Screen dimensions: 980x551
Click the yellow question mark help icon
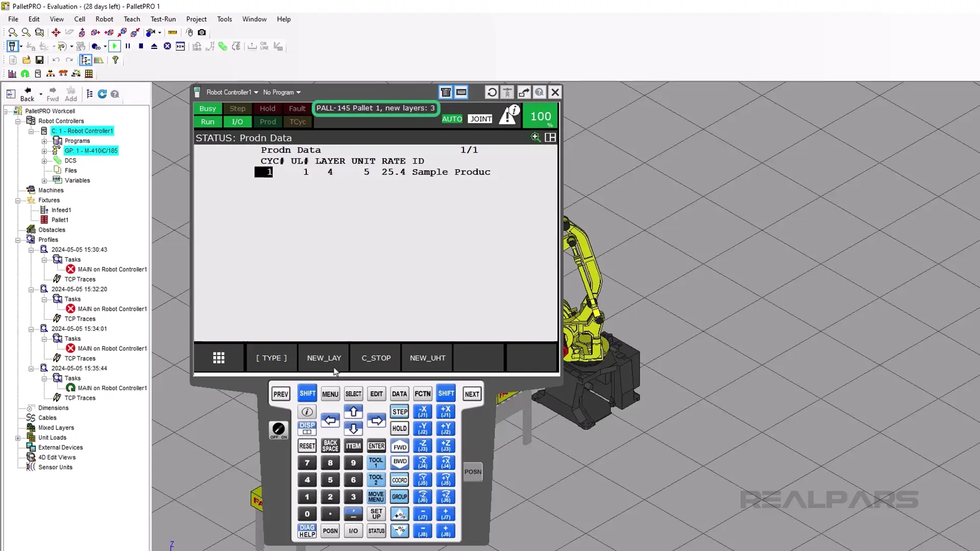tap(115, 60)
